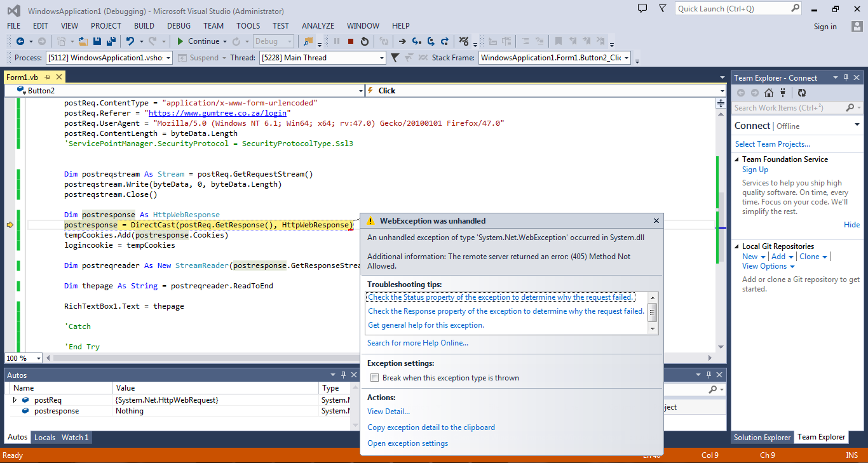The height and width of the screenshot is (463, 868).
Task: Click the Save All toolbar icon
Action: [x=111, y=41]
